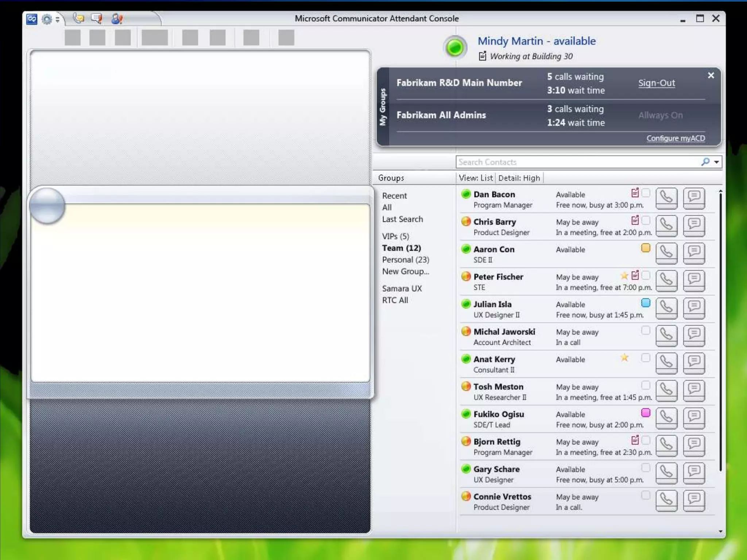
Task: Click Aaron Con's orange color tag
Action: 645,248
